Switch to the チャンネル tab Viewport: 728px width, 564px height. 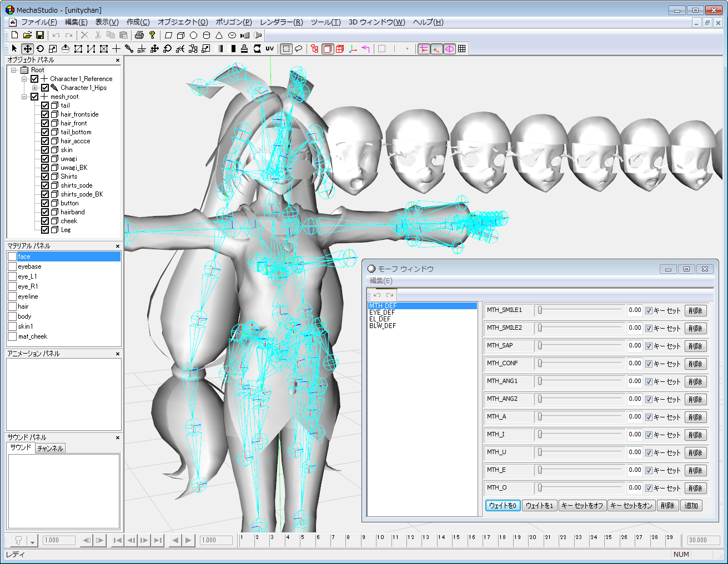click(x=51, y=448)
